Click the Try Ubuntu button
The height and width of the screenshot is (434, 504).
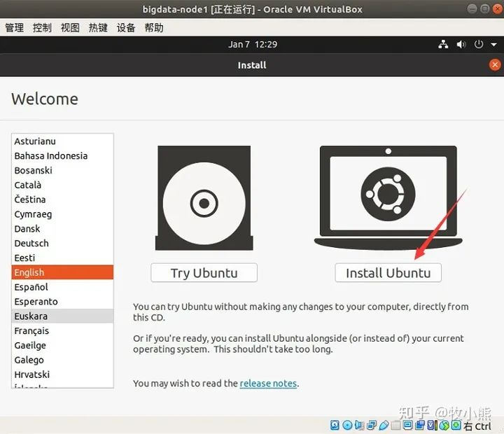(204, 272)
